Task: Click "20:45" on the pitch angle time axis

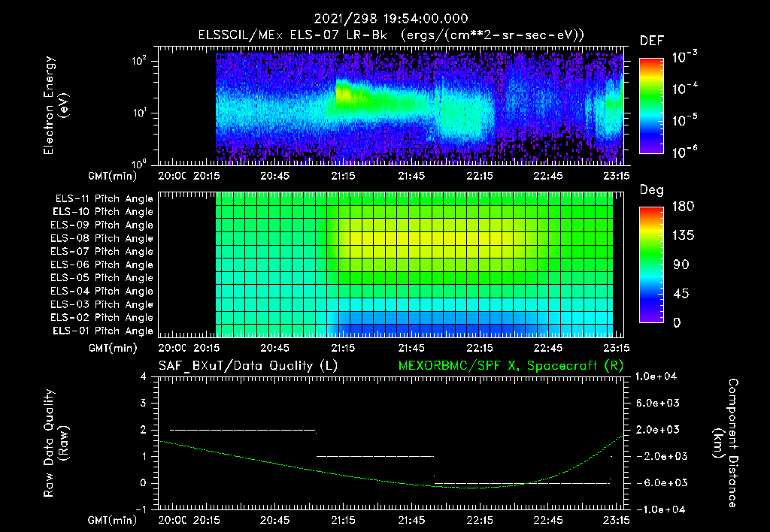Action: (x=275, y=348)
